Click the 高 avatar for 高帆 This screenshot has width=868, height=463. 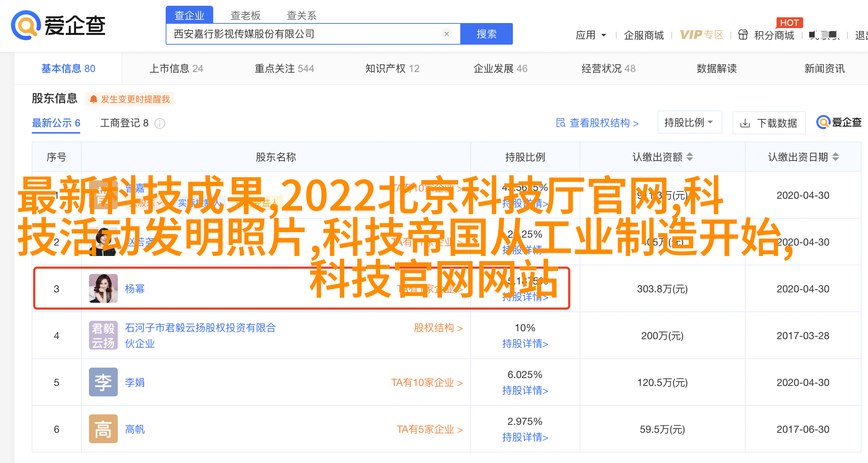pos(103,429)
